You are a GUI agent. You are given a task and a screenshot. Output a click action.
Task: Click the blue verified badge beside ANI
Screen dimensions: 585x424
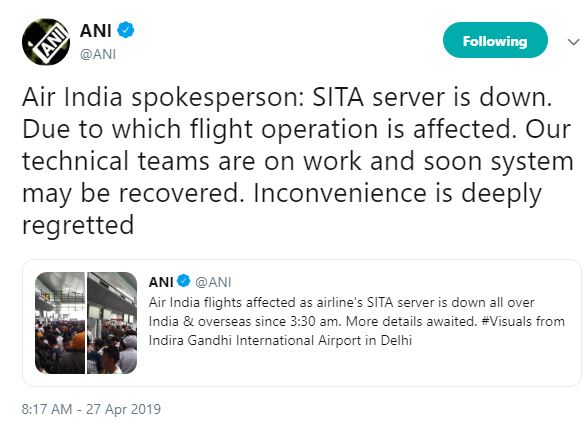tap(126, 30)
